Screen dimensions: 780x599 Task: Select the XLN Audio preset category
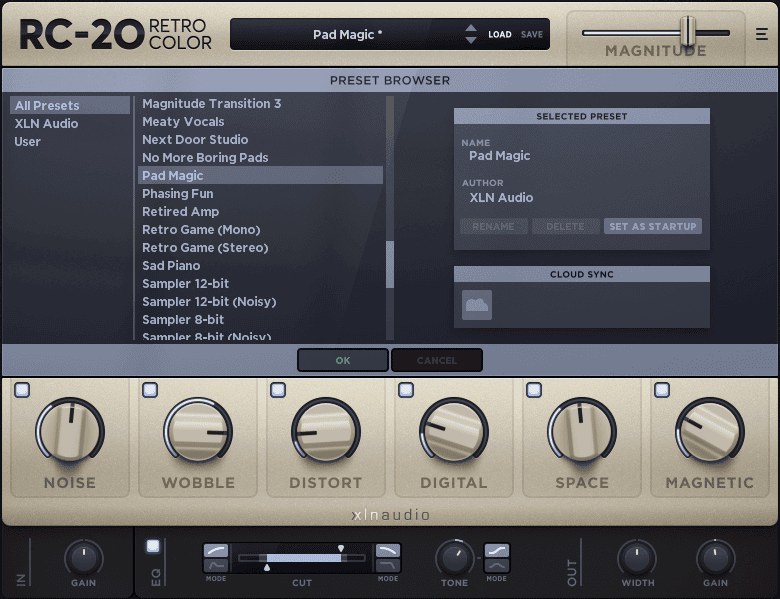(x=70, y=123)
